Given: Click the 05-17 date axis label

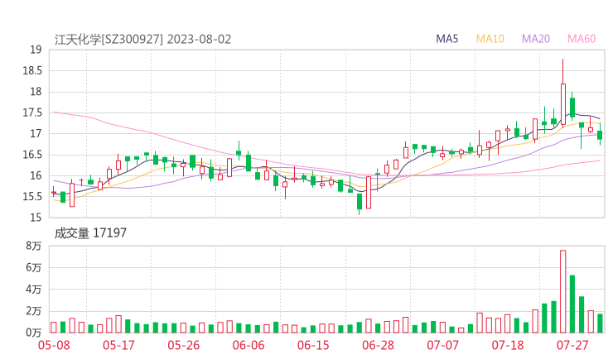Looking at the screenshot, I should coord(118,345).
